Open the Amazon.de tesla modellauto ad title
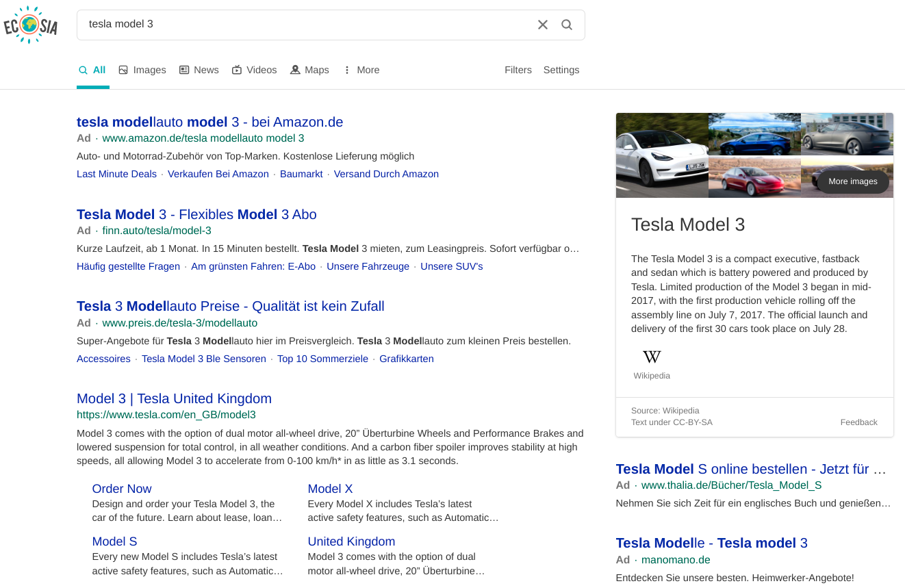905x588 pixels. pos(210,122)
